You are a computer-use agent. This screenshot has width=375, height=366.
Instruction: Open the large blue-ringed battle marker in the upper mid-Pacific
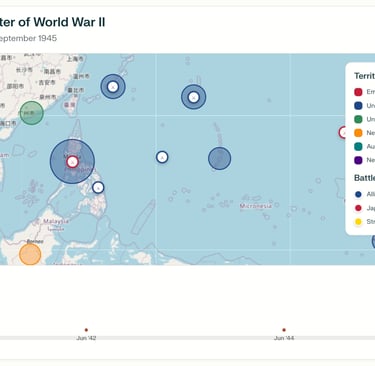[194, 97]
